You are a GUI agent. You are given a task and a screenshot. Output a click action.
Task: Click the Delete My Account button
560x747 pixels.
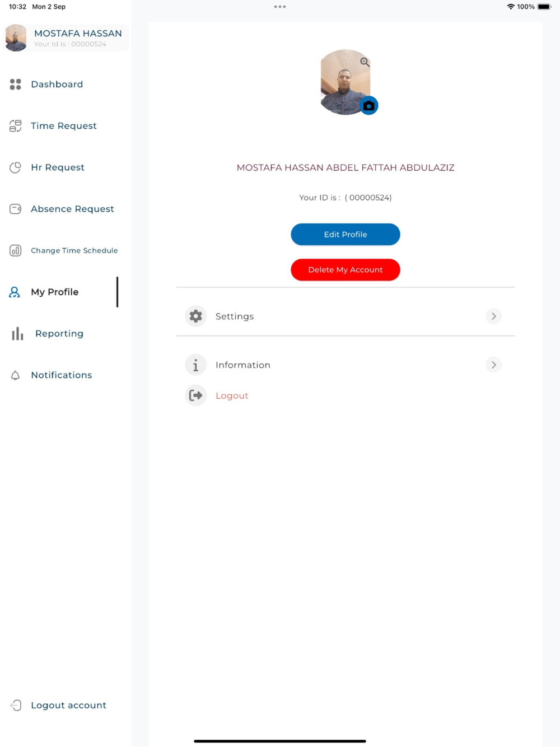(x=346, y=269)
